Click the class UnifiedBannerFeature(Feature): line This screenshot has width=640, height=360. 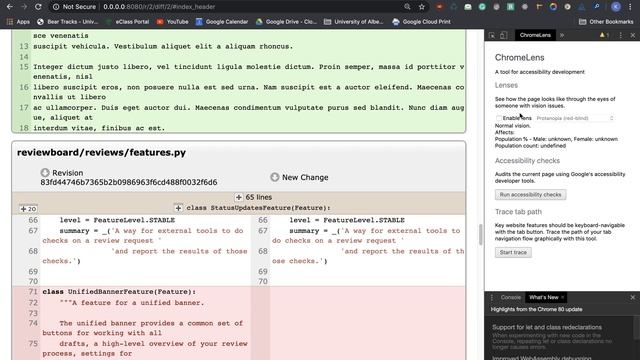pyautogui.click(x=119, y=292)
